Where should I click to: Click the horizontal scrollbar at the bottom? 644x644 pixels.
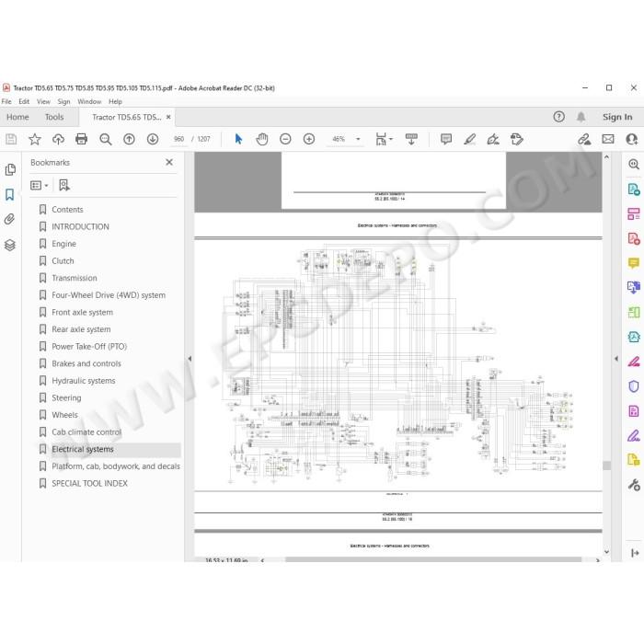tap(433, 559)
